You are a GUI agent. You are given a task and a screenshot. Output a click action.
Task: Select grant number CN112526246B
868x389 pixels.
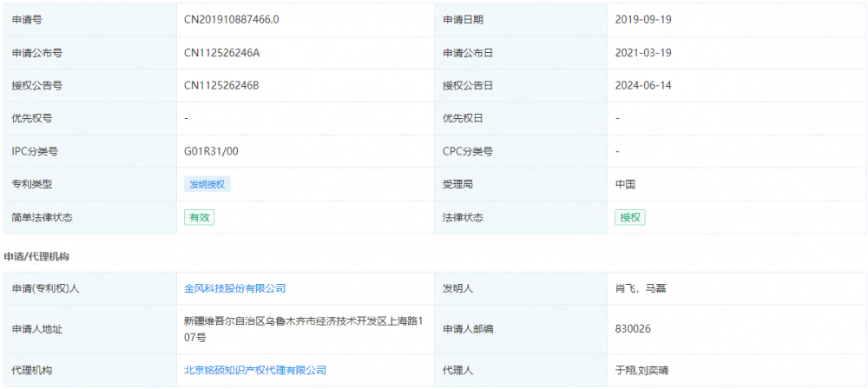tap(222, 86)
